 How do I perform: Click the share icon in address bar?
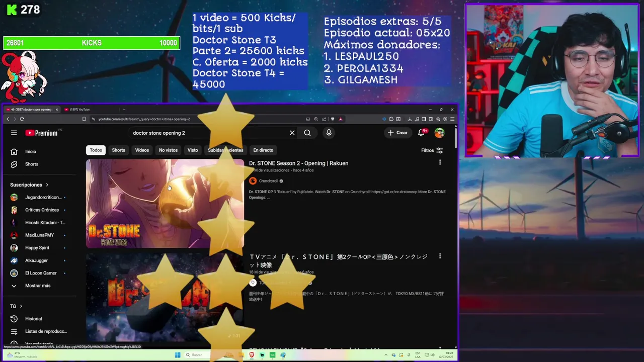coord(324,119)
